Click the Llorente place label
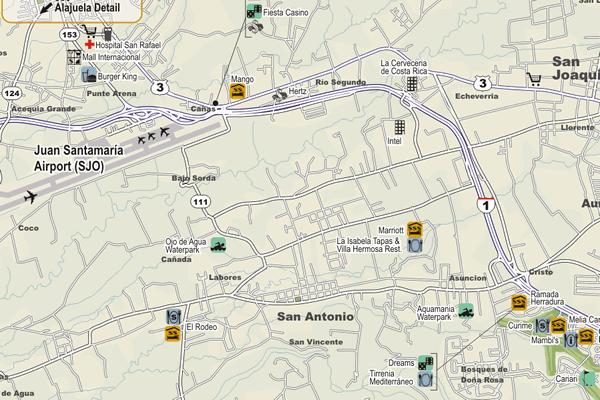Viewport: 600px width, 400px height. point(578,127)
